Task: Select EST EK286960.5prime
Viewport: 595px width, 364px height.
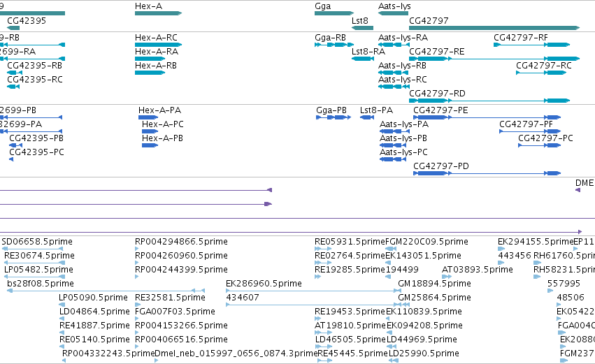Action: (313, 291)
